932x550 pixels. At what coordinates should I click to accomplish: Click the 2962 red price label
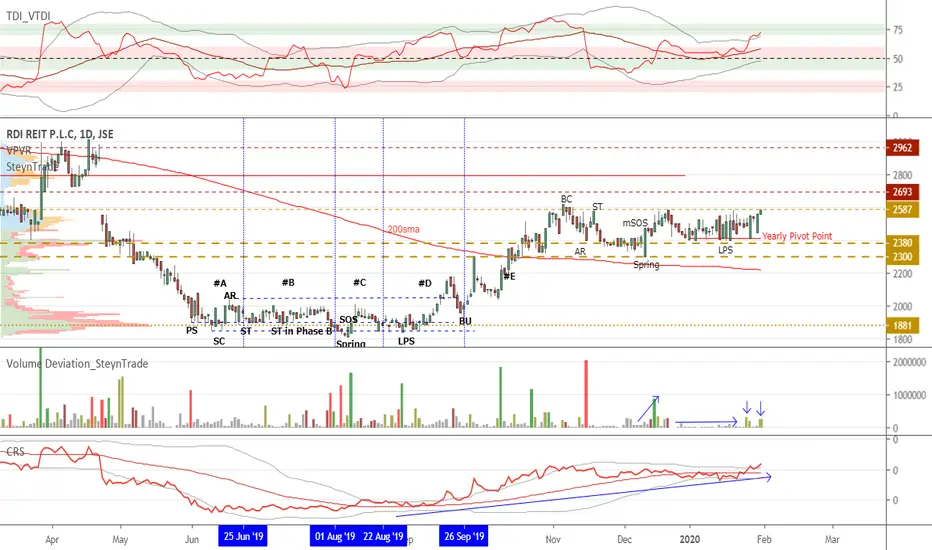coord(902,147)
